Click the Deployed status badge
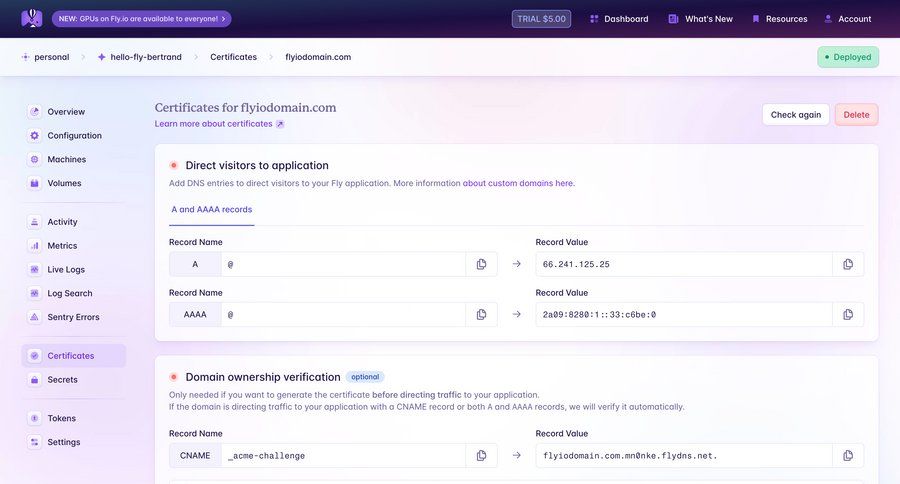This screenshot has width=900, height=484. pyautogui.click(x=848, y=57)
